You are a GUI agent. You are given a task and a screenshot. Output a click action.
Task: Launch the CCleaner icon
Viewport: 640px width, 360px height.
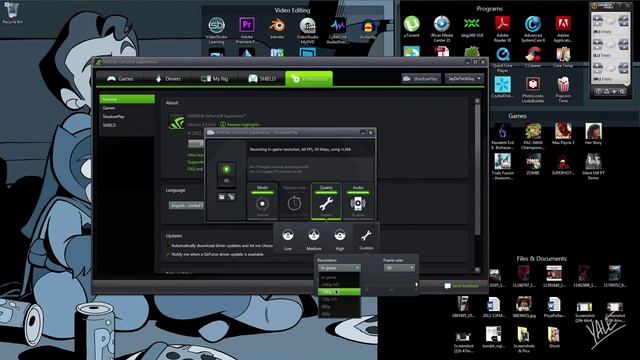(x=533, y=57)
